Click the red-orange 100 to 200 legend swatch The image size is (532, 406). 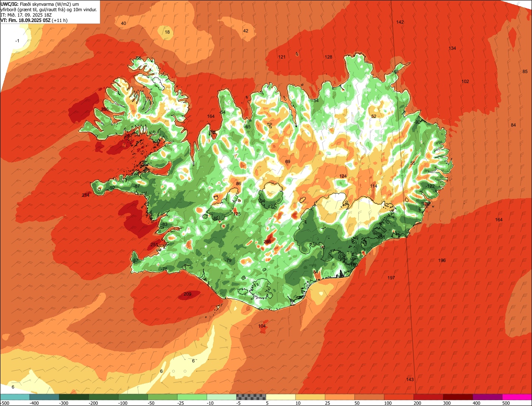pos(399,397)
